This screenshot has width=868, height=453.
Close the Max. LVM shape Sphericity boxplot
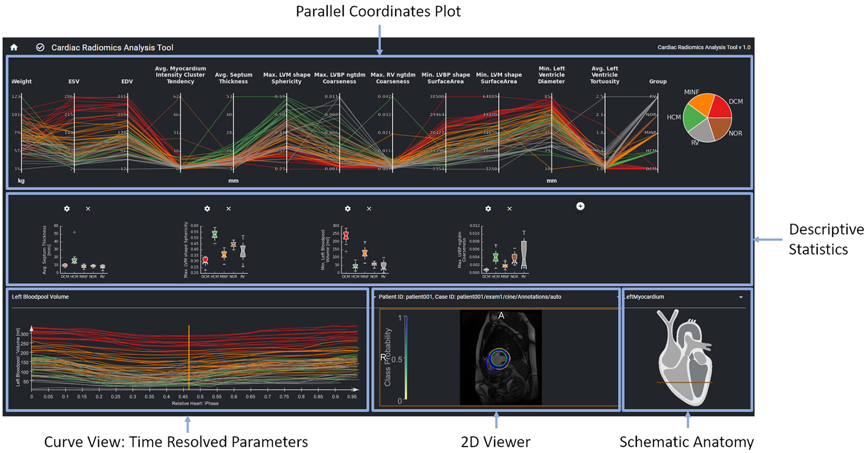229,209
